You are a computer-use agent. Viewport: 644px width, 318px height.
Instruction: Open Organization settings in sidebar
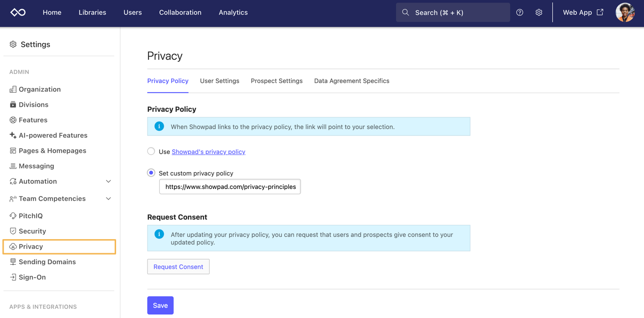pyautogui.click(x=40, y=89)
